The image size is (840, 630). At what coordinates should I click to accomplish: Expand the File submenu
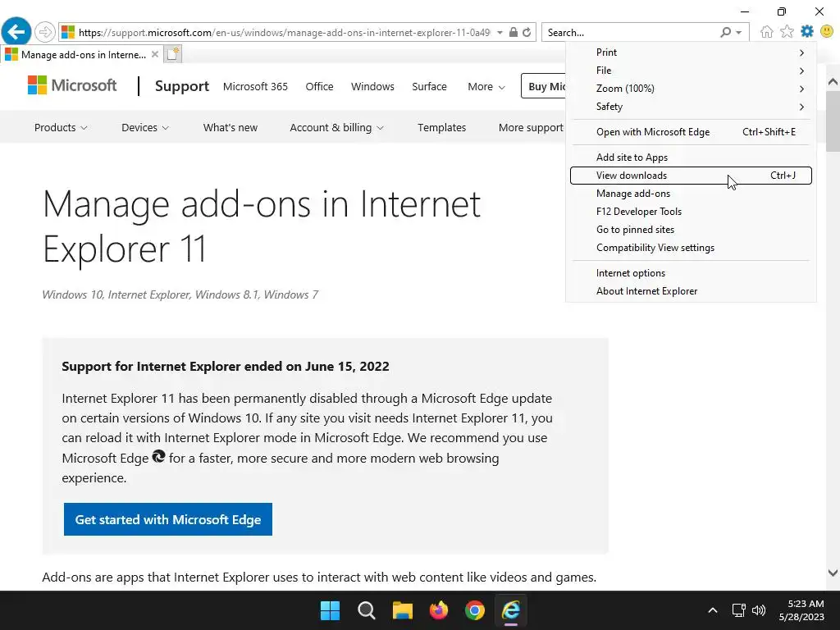(x=691, y=71)
